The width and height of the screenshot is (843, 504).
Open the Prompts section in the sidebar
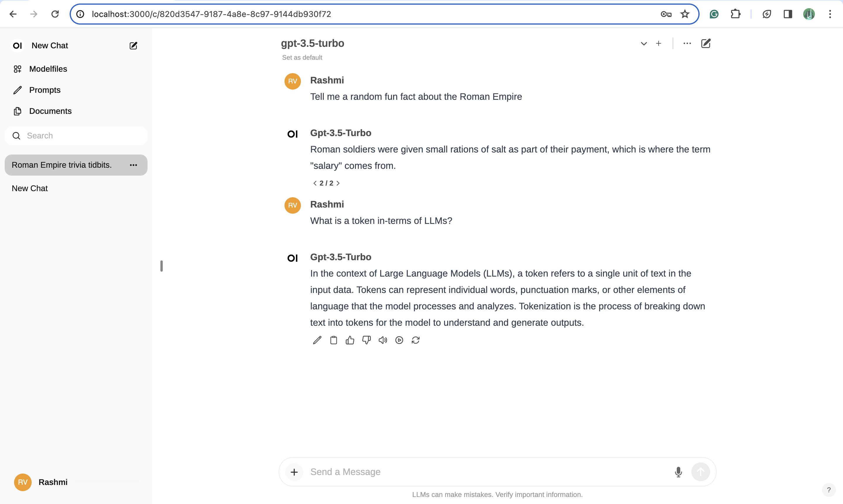(45, 90)
